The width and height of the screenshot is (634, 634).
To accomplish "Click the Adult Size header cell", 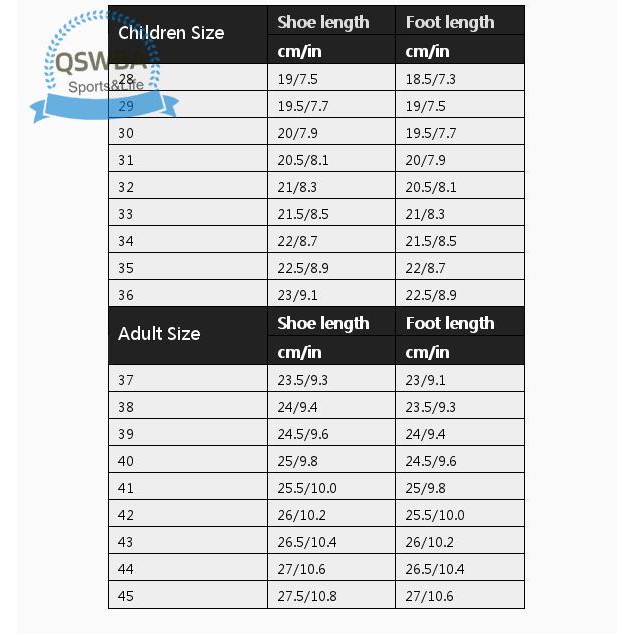I will point(159,334).
